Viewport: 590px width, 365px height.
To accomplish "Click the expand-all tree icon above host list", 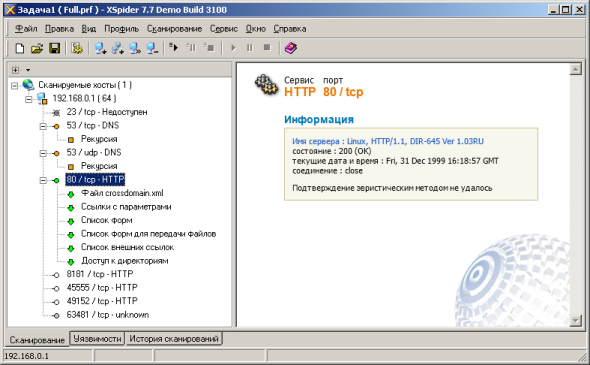I will tap(15, 70).
